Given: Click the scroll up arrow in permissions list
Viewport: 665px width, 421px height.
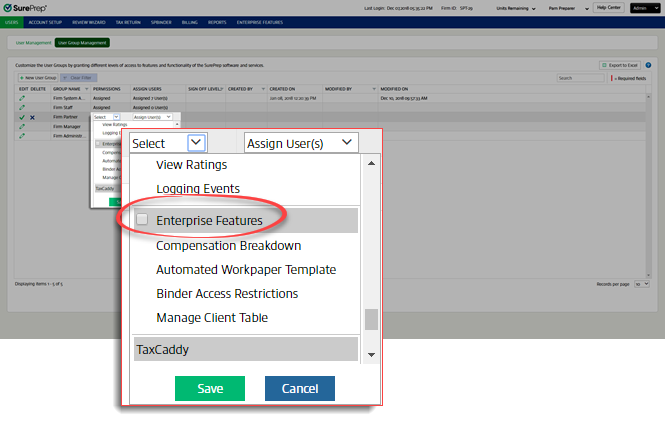Looking at the screenshot, I should tap(372, 164).
